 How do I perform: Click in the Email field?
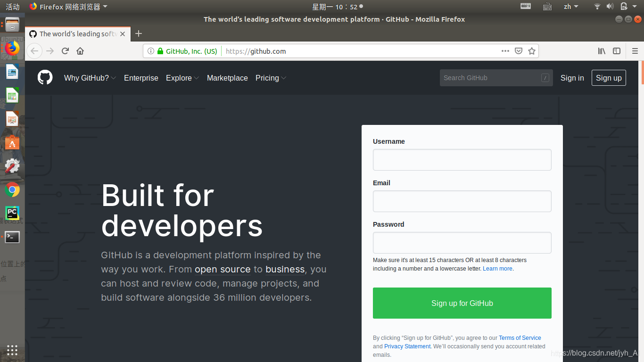(x=462, y=201)
